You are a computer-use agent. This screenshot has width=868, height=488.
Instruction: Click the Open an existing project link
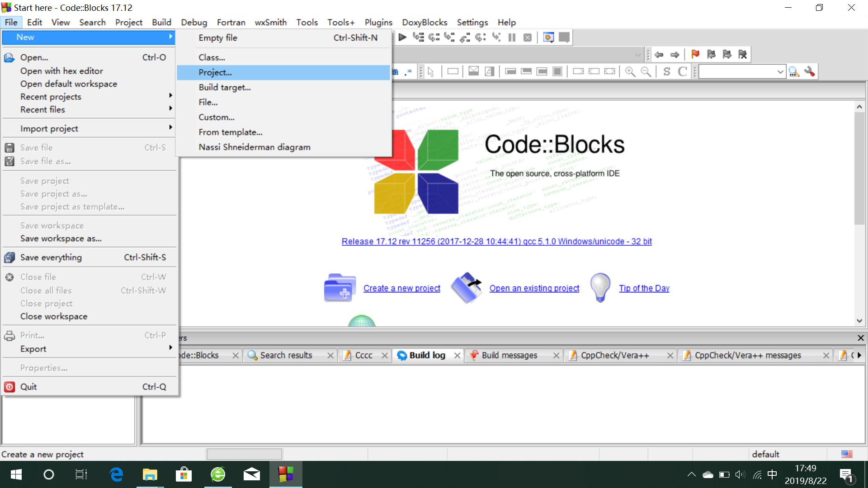click(534, 288)
